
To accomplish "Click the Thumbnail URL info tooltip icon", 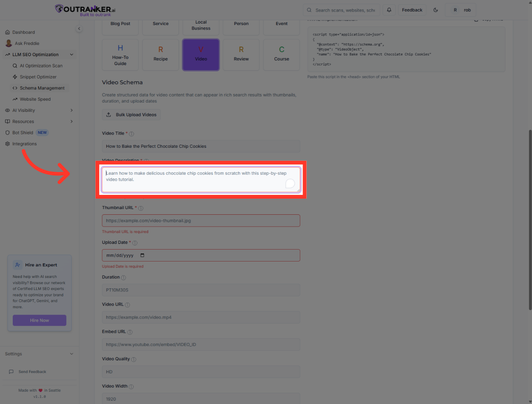I will tap(141, 208).
